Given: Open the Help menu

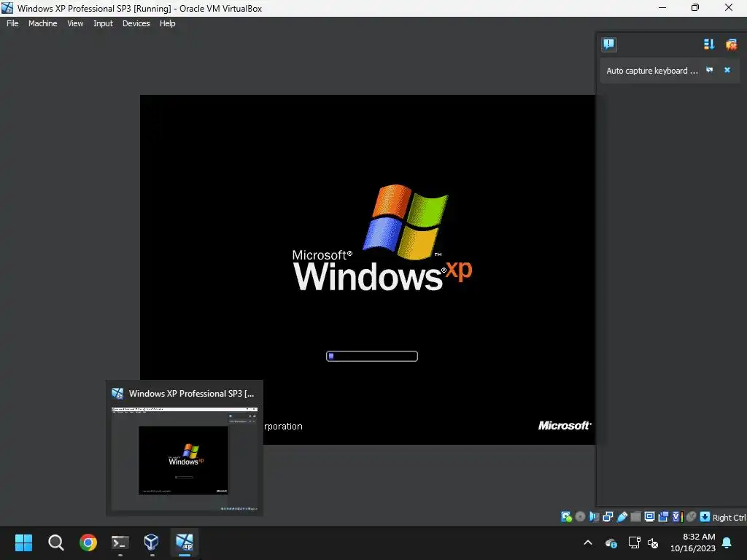Looking at the screenshot, I should tap(167, 23).
